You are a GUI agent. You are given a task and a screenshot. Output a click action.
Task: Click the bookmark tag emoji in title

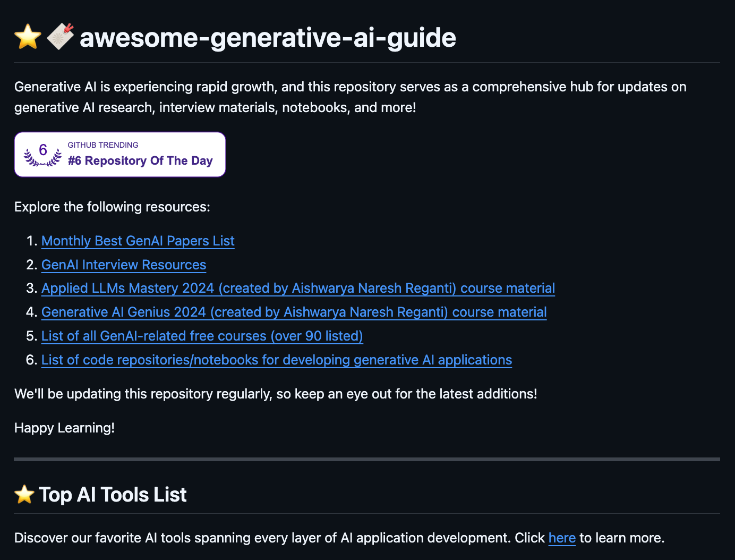(x=60, y=37)
